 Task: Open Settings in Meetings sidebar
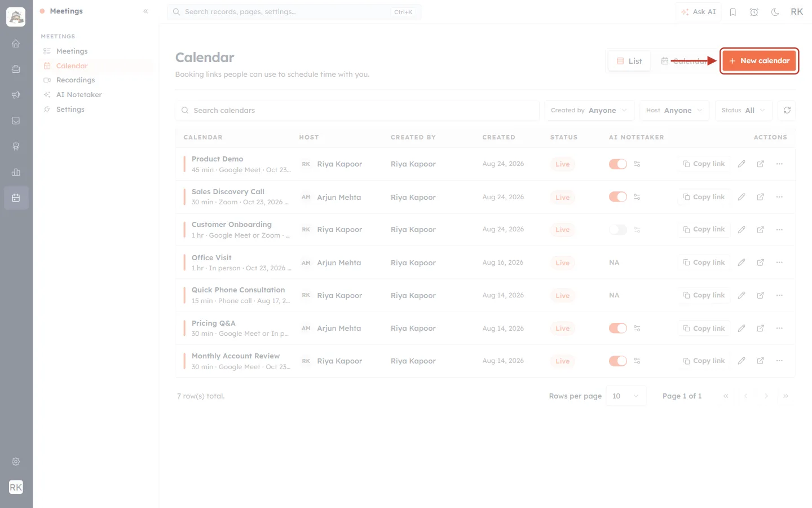click(x=70, y=110)
